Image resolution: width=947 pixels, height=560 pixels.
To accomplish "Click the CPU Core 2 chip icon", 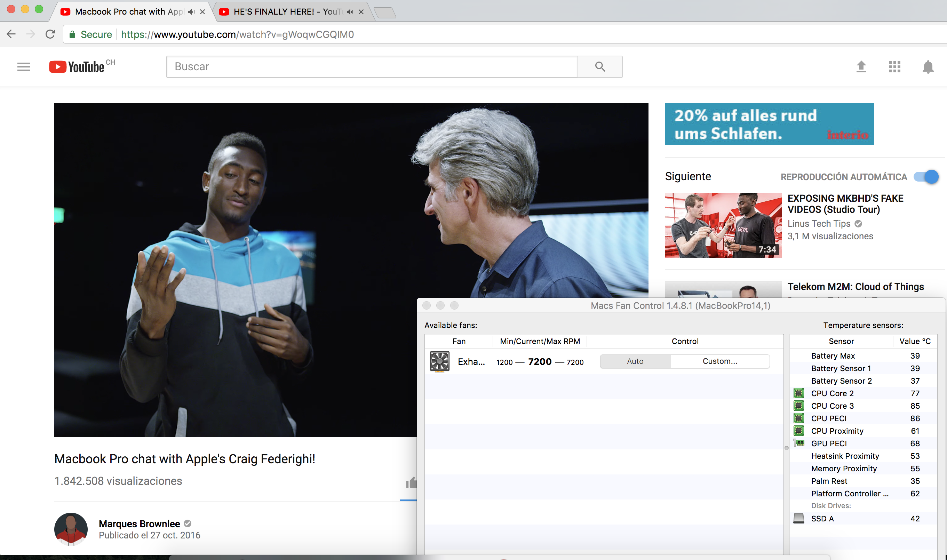I will [x=799, y=393].
